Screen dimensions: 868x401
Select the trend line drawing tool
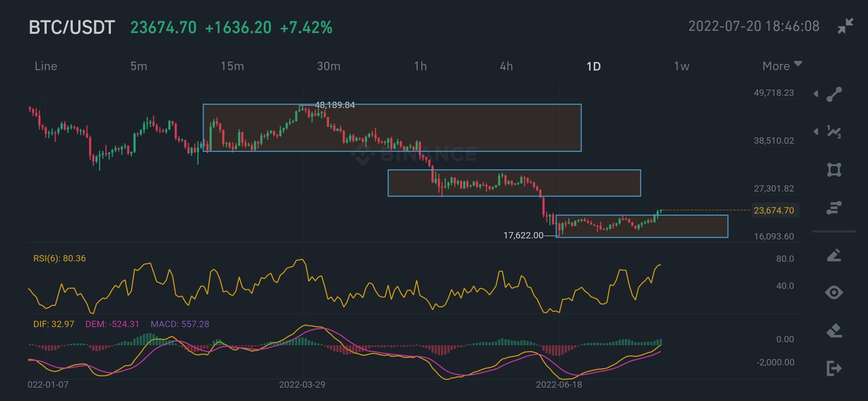[834, 94]
